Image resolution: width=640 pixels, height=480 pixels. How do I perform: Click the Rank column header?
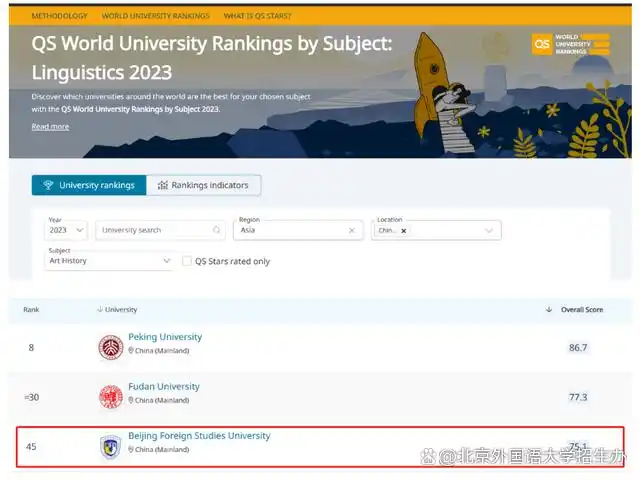(x=31, y=310)
